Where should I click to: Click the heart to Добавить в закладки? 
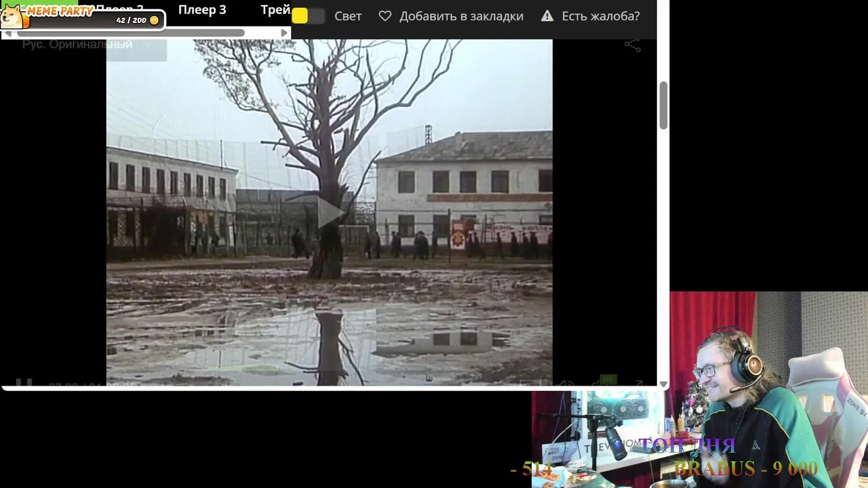tap(384, 16)
